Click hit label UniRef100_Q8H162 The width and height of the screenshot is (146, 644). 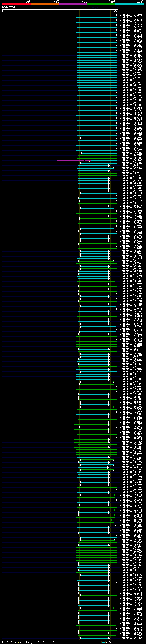point(131,55)
